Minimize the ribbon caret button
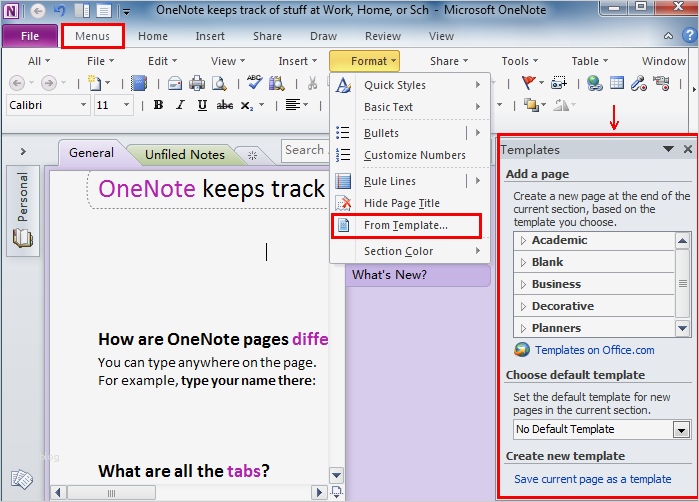 point(668,36)
